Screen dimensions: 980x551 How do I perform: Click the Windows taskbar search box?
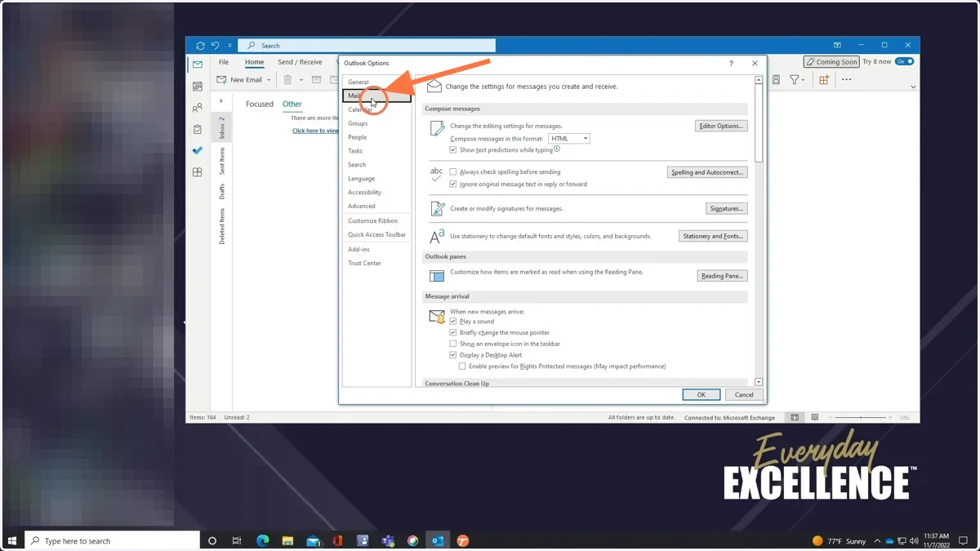pos(114,540)
